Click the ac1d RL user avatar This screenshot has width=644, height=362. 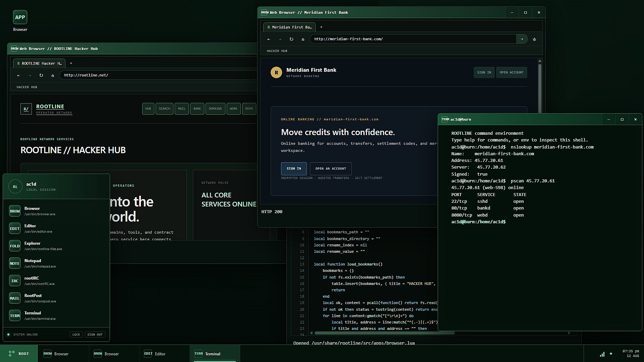tap(15, 187)
